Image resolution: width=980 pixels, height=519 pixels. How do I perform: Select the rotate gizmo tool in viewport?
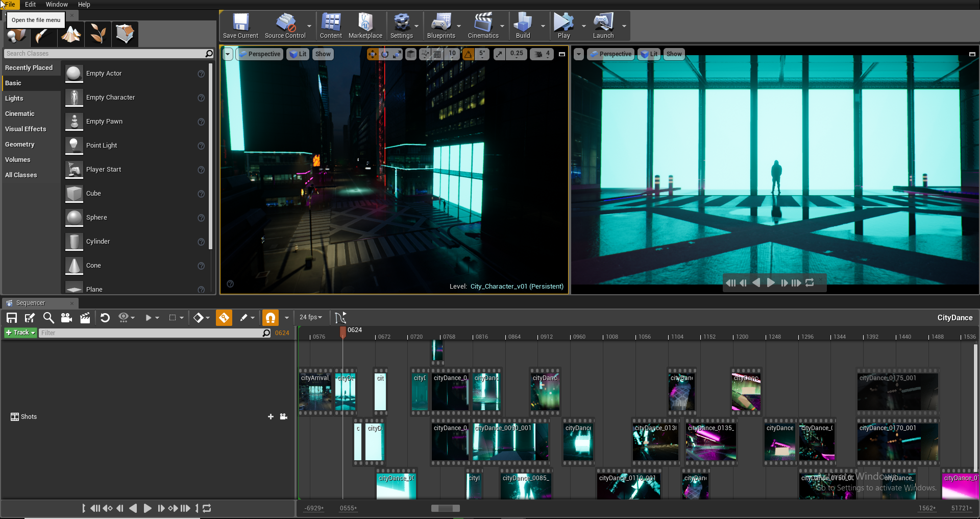click(385, 54)
